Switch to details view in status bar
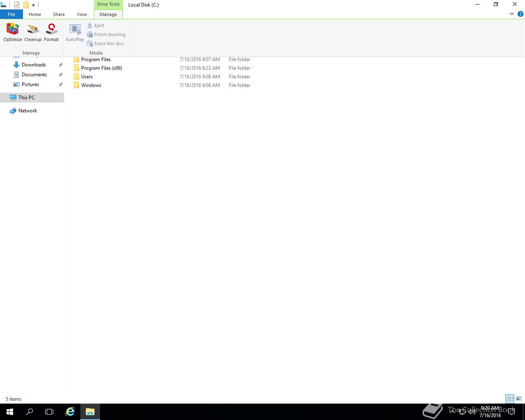Image resolution: width=525 pixels, height=420 pixels. pos(510,399)
